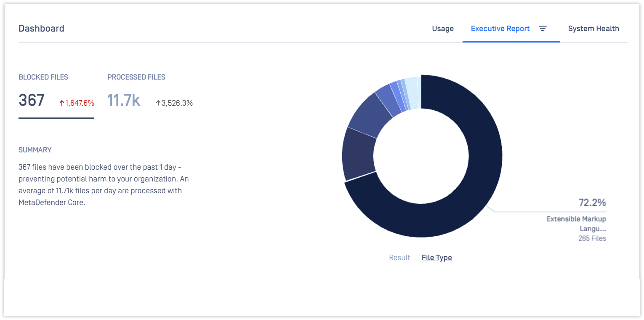The image size is (644, 320).
Task: Click the 3,526.3% processed files change value
Action: pyautogui.click(x=177, y=103)
